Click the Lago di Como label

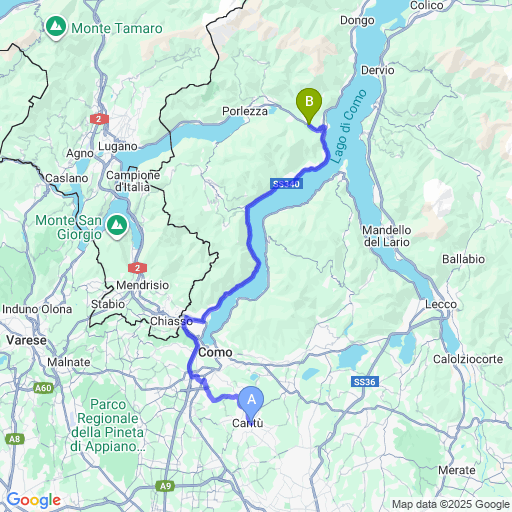point(349,126)
